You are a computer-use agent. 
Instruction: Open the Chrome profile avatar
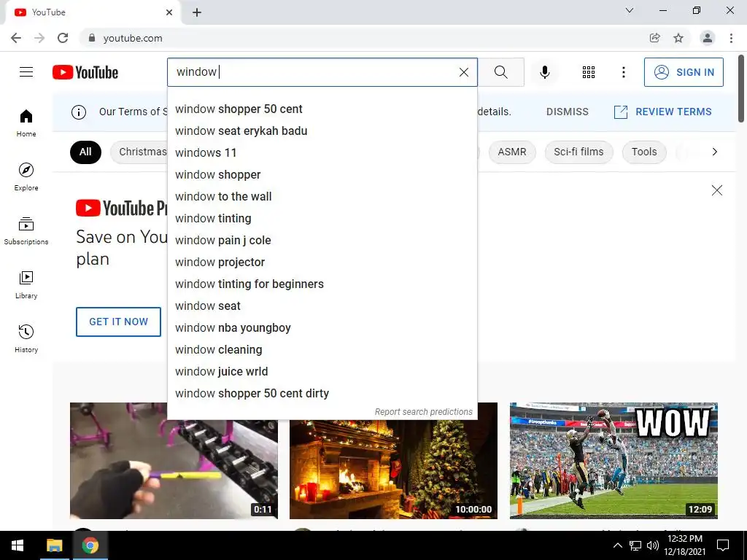(x=708, y=38)
